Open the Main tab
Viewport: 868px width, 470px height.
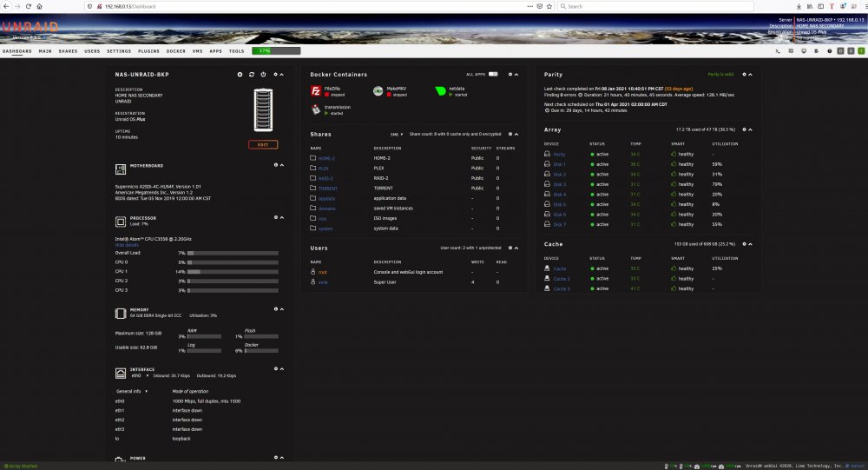tap(45, 51)
